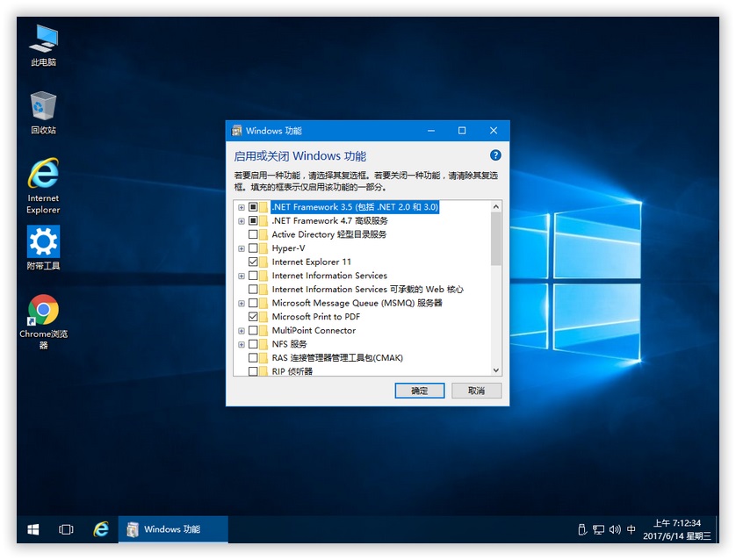Enable the MultiPoint Connector checkbox

point(253,330)
